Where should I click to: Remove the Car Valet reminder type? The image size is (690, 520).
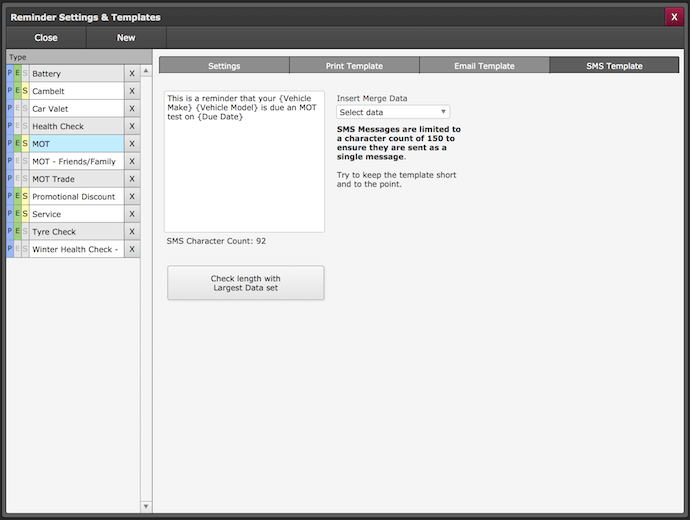click(131, 109)
